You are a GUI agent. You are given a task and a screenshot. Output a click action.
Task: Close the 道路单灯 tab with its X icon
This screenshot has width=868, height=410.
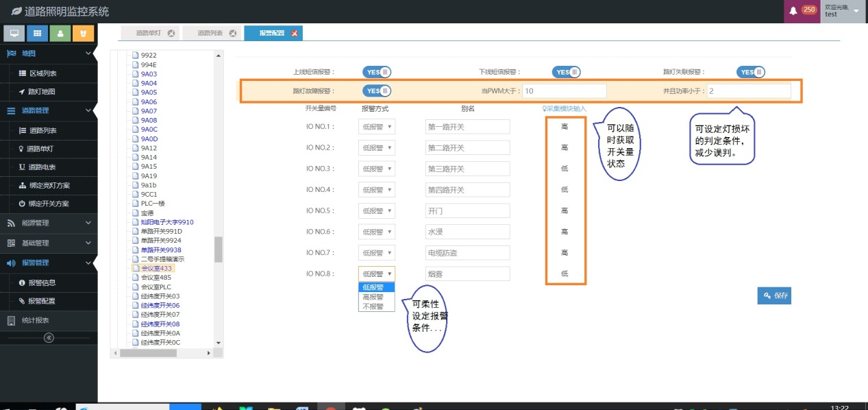[x=171, y=33]
